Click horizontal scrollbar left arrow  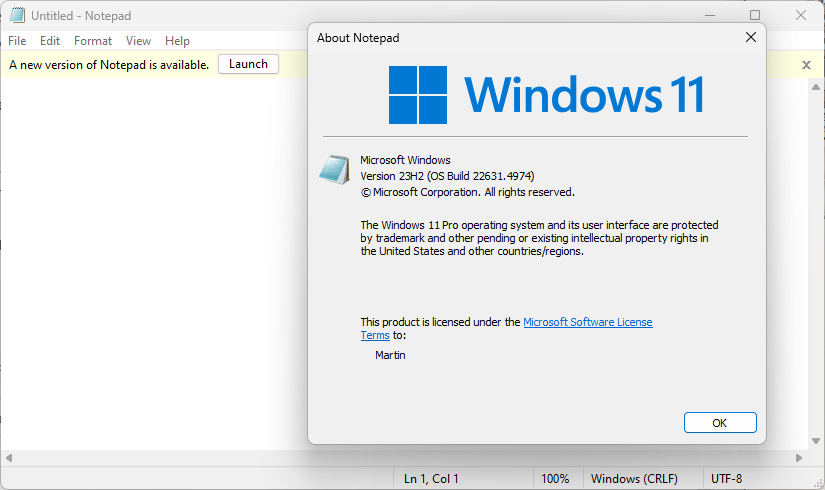tap(9, 458)
